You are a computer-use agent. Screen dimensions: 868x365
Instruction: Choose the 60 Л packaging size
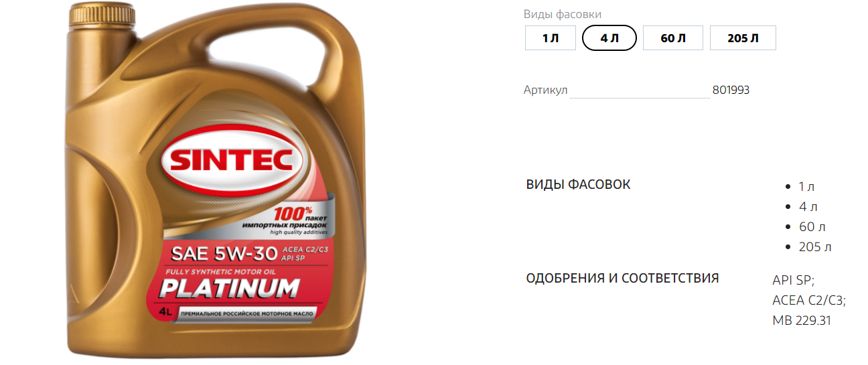coord(673,38)
